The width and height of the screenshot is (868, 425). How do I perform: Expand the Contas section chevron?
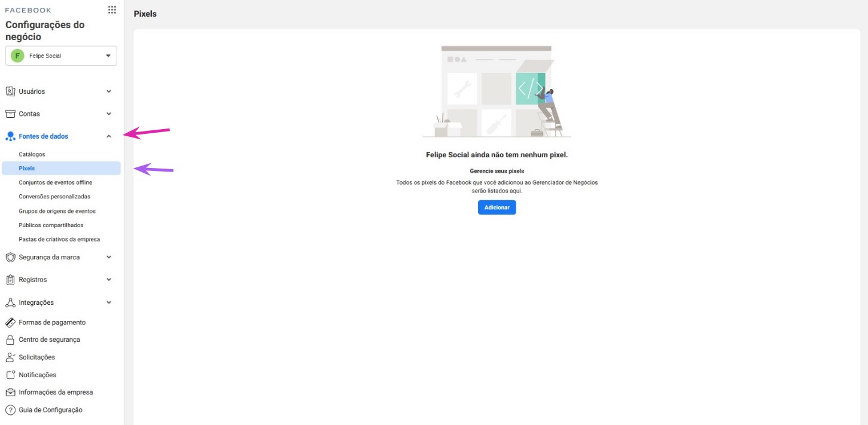(x=109, y=114)
